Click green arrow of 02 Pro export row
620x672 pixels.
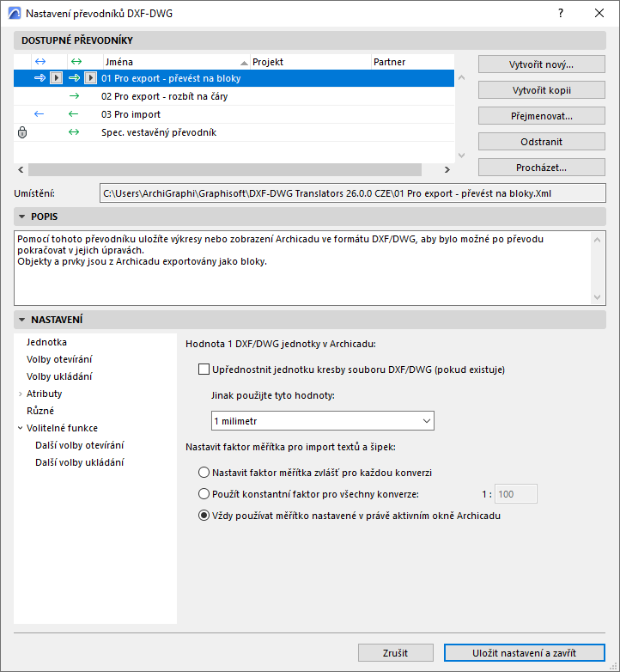[74, 96]
